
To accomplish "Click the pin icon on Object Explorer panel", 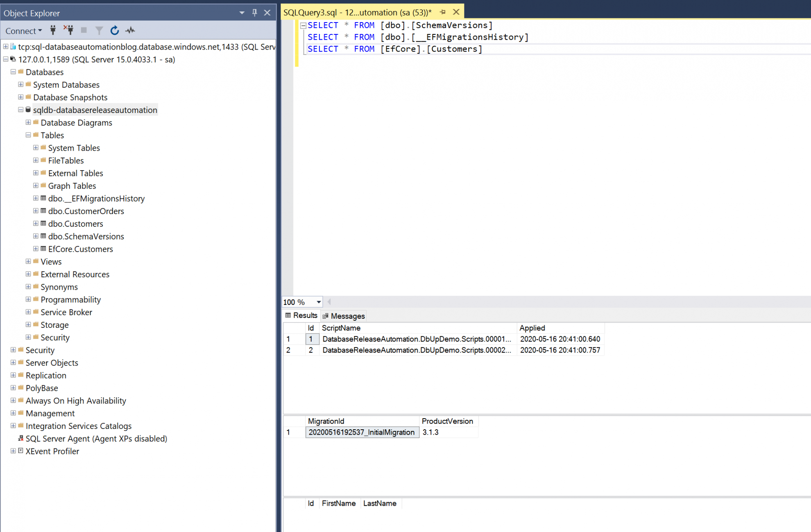I will point(254,13).
